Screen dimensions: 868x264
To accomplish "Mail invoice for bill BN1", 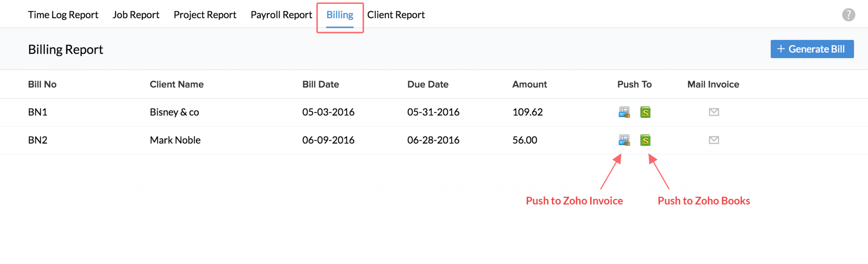I will [x=714, y=112].
